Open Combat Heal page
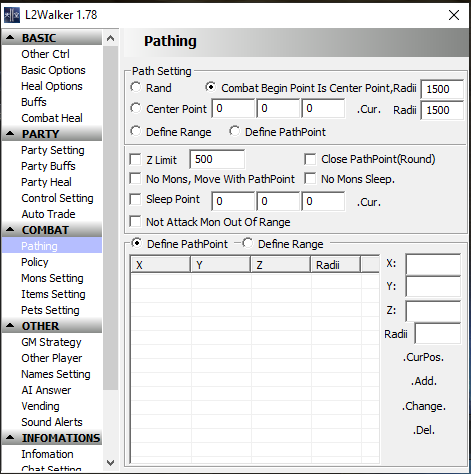471x474 pixels. click(52, 118)
